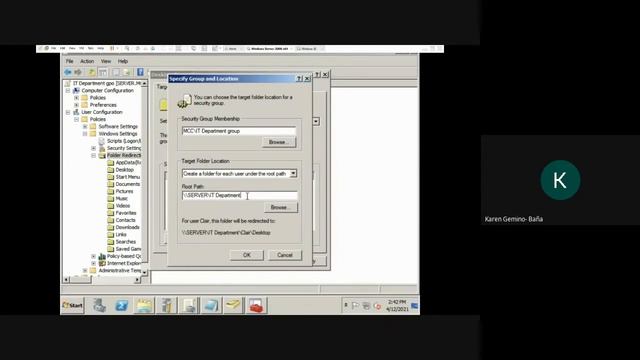Expand the Security Settings node
Viewport: 640px width, 360px height.
coord(93,148)
